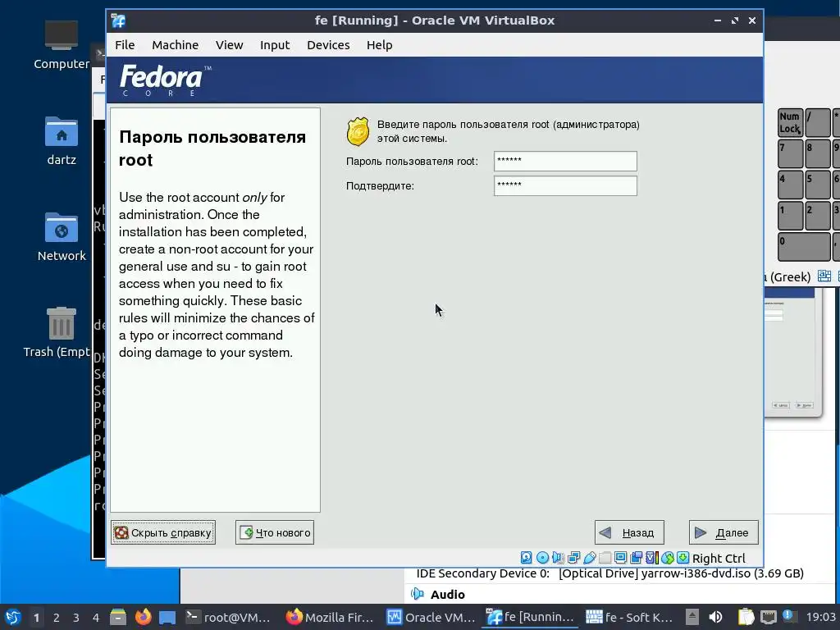The image size is (840, 630).
Task: Expand hidden system tray icons arrow
Action: 692,617
